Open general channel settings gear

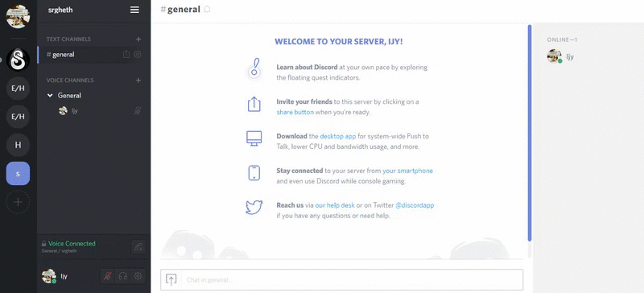[138, 54]
